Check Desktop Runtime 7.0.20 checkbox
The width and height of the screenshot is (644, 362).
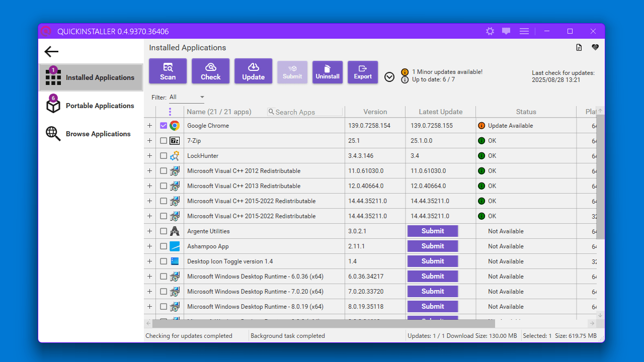pos(164,292)
